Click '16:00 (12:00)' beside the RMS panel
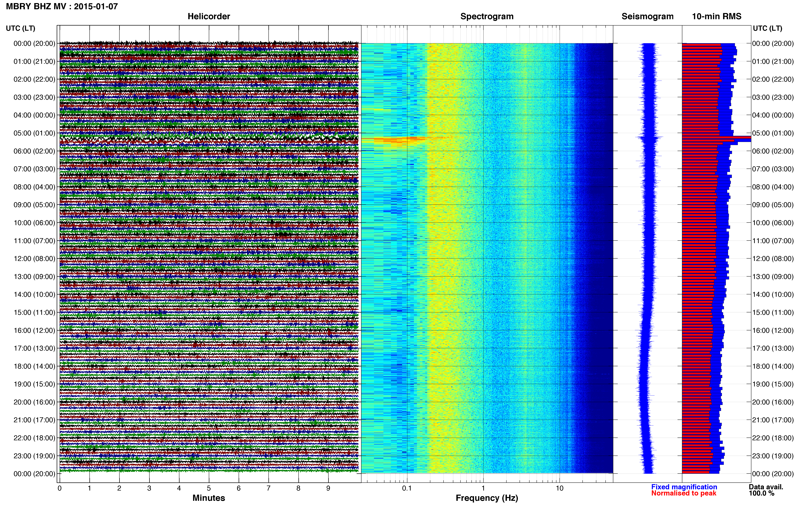Image resolution: width=812 pixels, height=508 pixels. pos(773,331)
